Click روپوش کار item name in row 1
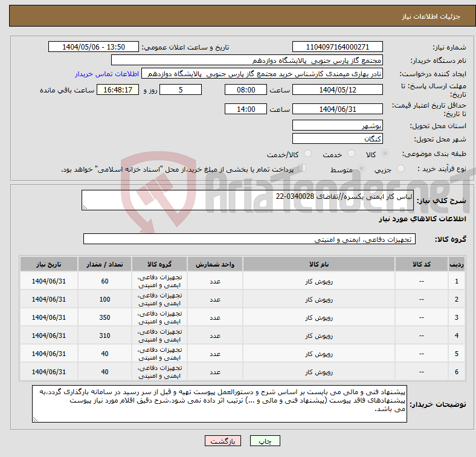Image resolution: width=476 pixels, height=457 pixels. point(319,281)
